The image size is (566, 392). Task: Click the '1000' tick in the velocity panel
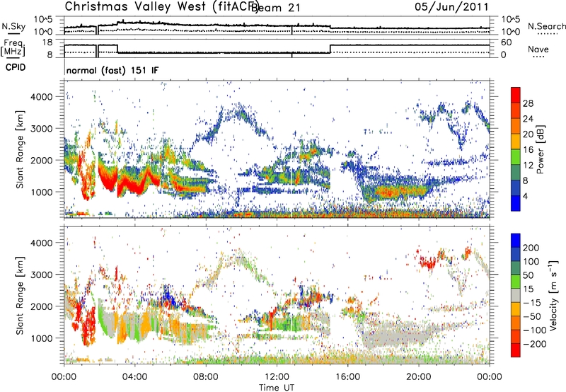pos(41,338)
